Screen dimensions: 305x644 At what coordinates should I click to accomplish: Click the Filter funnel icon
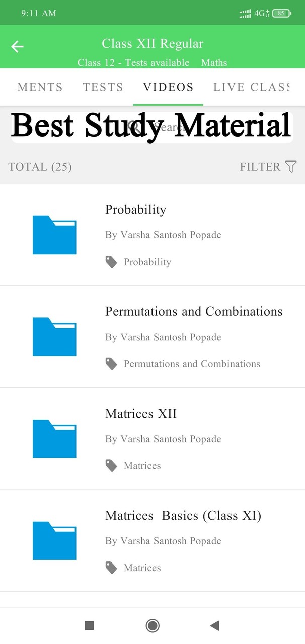coord(291,166)
